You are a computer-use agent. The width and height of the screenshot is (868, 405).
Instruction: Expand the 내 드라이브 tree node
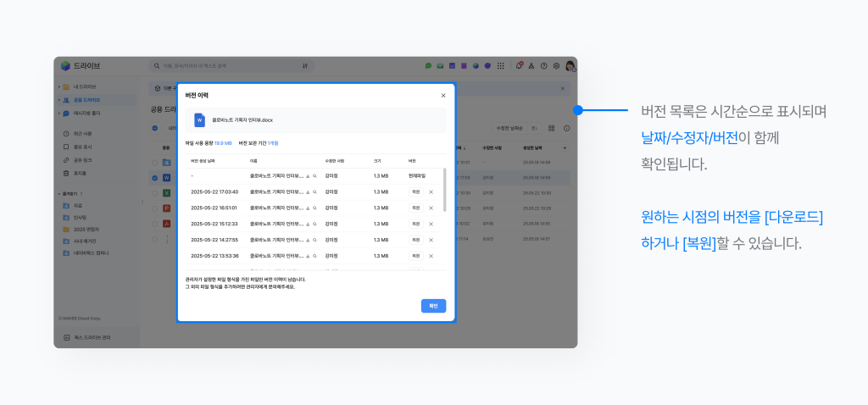pyautogui.click(x=58, y=87)
